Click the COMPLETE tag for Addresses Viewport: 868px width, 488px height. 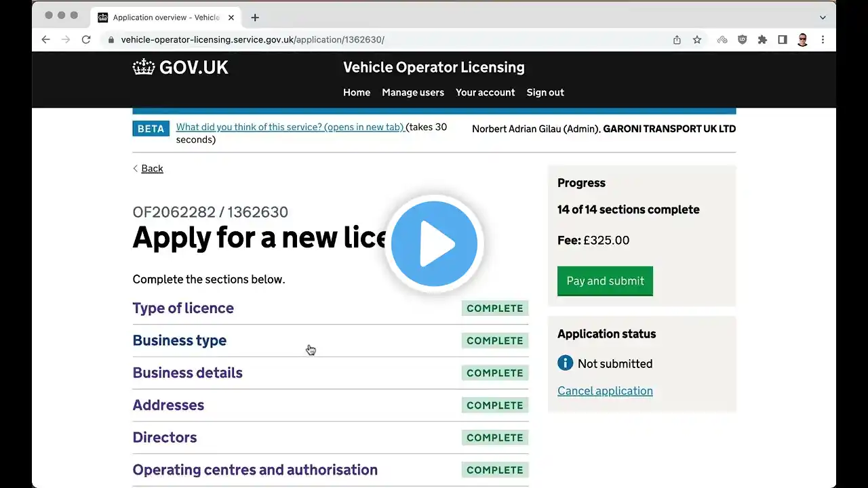point(495,405)
